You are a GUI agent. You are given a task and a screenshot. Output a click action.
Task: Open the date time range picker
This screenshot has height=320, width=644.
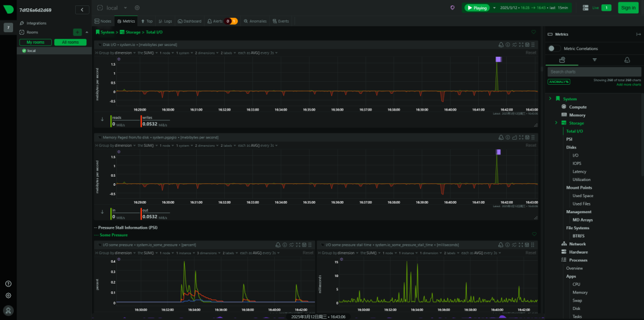click(x=534, y=8)
